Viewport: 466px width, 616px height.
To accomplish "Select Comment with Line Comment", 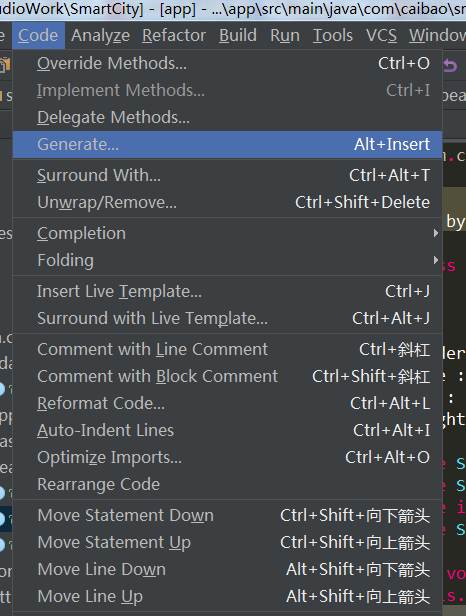I will tap(227, 349).
